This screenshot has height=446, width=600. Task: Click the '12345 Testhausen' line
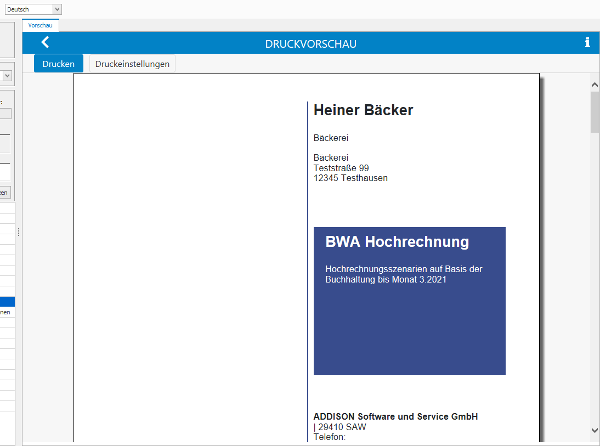point(351,178)
